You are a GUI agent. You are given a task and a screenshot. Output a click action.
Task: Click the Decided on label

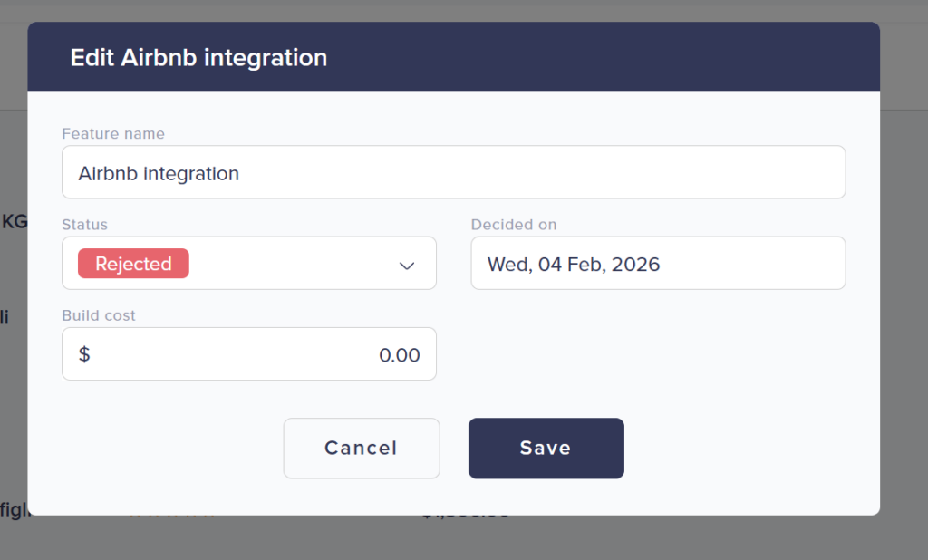point(514,224)
